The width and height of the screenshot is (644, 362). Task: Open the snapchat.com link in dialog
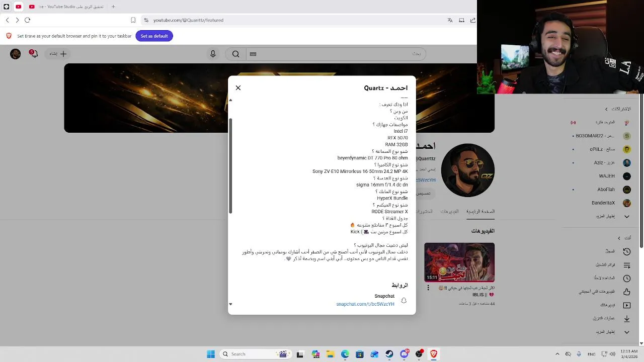365,304
